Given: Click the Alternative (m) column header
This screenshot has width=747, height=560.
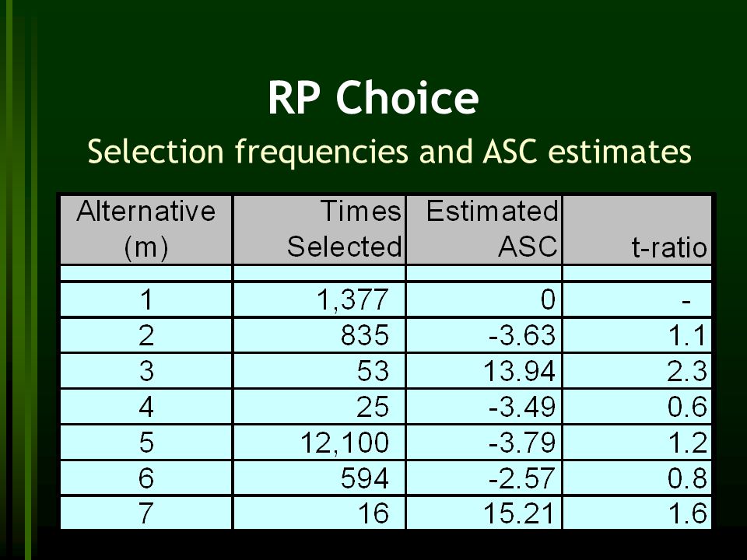Looking at the screenshot, I should pyautogui.click(x=146, y=229).
